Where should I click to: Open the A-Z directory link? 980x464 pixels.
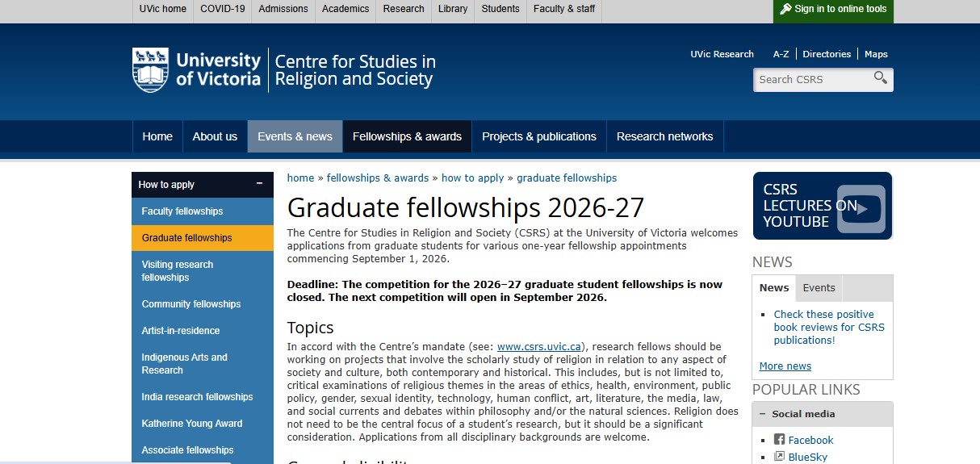click(781, 54)
